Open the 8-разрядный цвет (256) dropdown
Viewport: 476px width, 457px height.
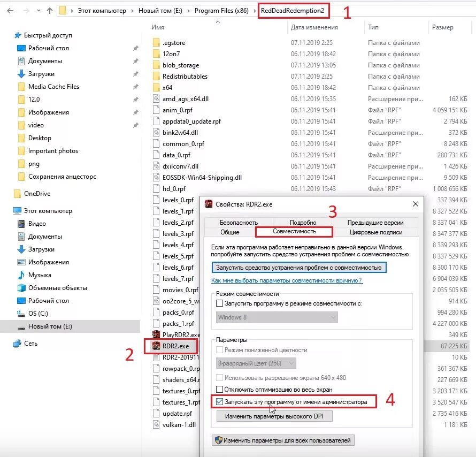click(256, 363)
